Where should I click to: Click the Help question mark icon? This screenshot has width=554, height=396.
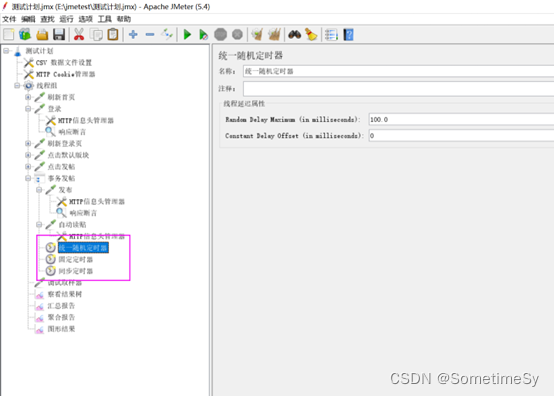[x=348, y=35]
